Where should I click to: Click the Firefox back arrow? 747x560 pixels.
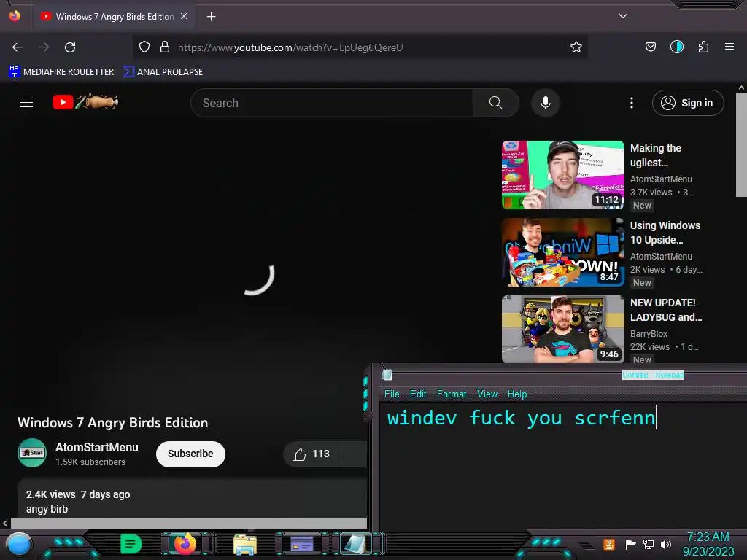pyautogui.click(x=18, y=47)
